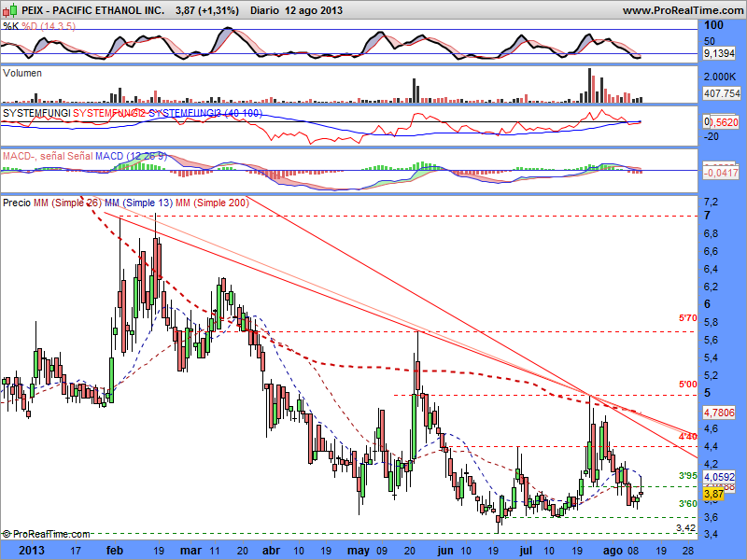
Task: Click the MM (Simple 13) legend
Action: [x=138, y=203]
